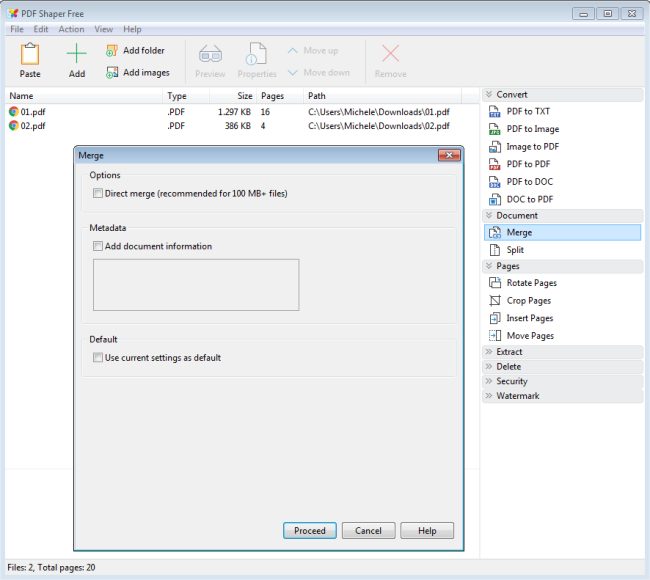Click the Split tool icon
The image size is (650, 580).
[495, 250]
